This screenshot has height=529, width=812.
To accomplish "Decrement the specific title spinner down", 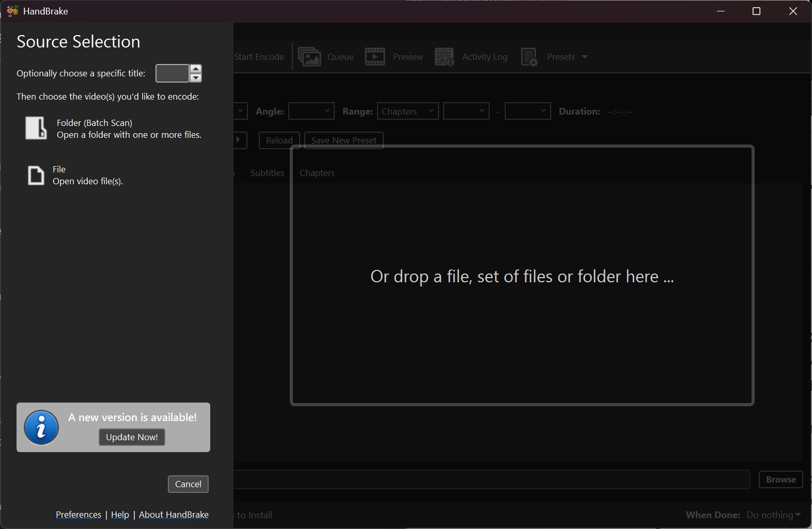I will coord(196,78).
